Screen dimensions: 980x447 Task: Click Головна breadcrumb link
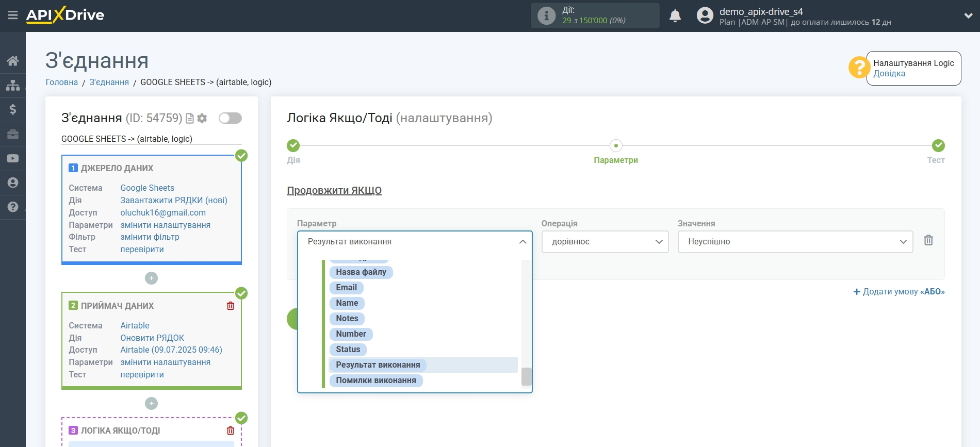coord(62,82)
